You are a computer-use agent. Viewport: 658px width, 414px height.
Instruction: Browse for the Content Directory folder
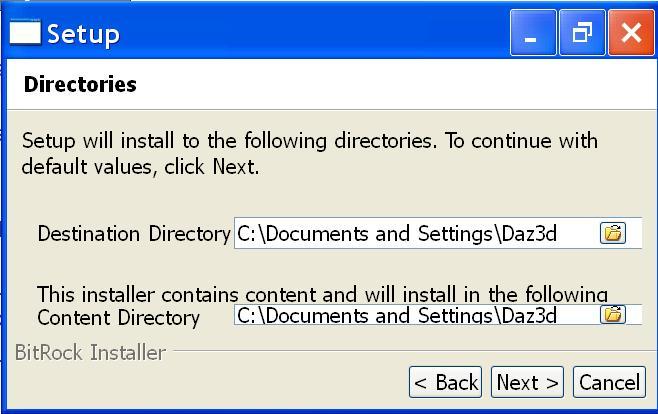tap(612, 314)
